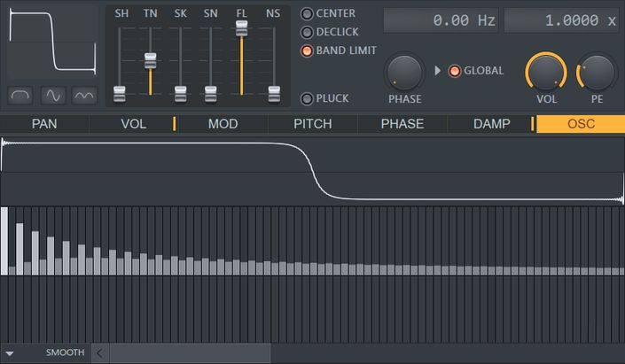Enable the PLUCK option
This screenshot has width=625, height=364.
tap(307, 99)
